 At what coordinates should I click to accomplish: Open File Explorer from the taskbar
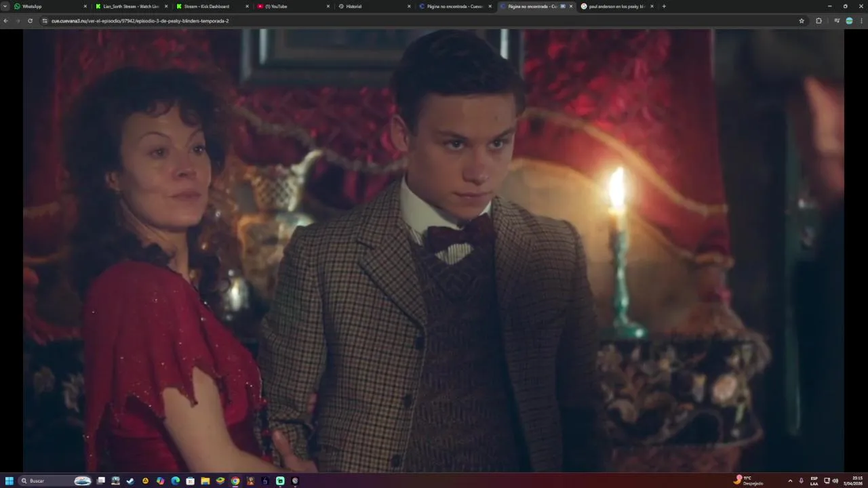click(205, 481)
